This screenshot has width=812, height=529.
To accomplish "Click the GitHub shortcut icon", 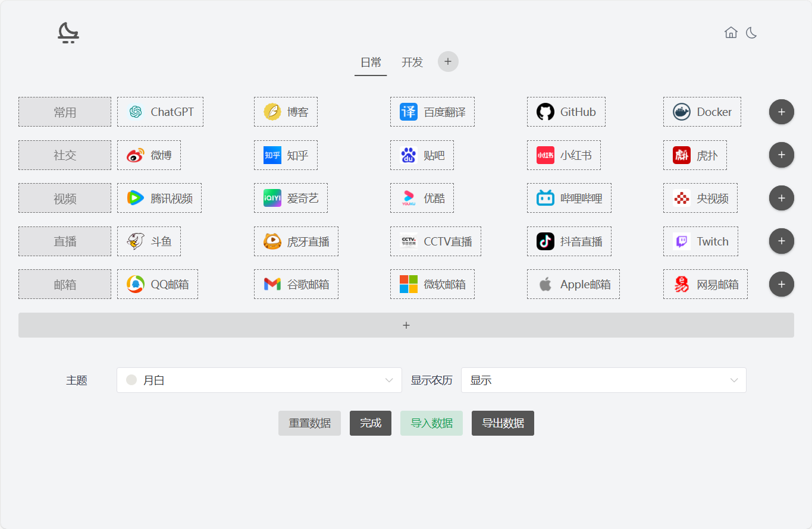I will 545,112.
